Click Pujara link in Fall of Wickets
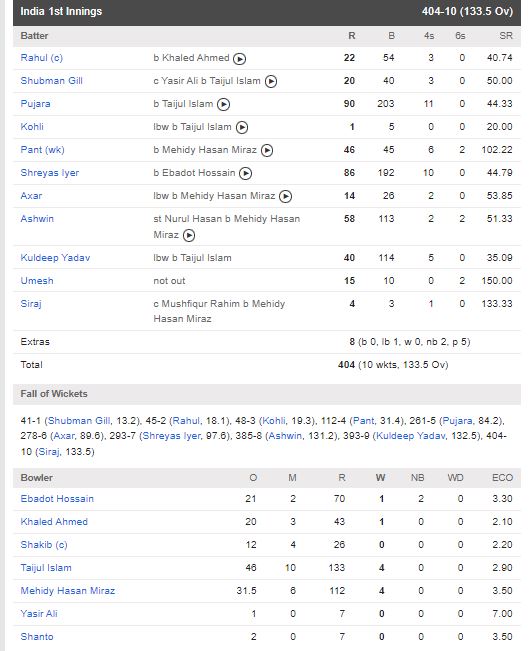Image resolution: width=529 pixels, height=651 pixels. point(457,421)
